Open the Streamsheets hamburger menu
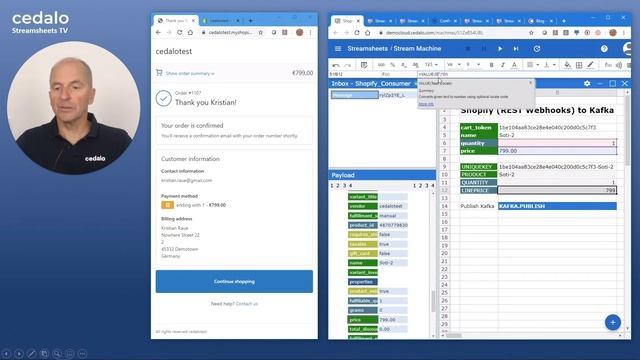Screen dimensions: 640x360 (338, 49)
